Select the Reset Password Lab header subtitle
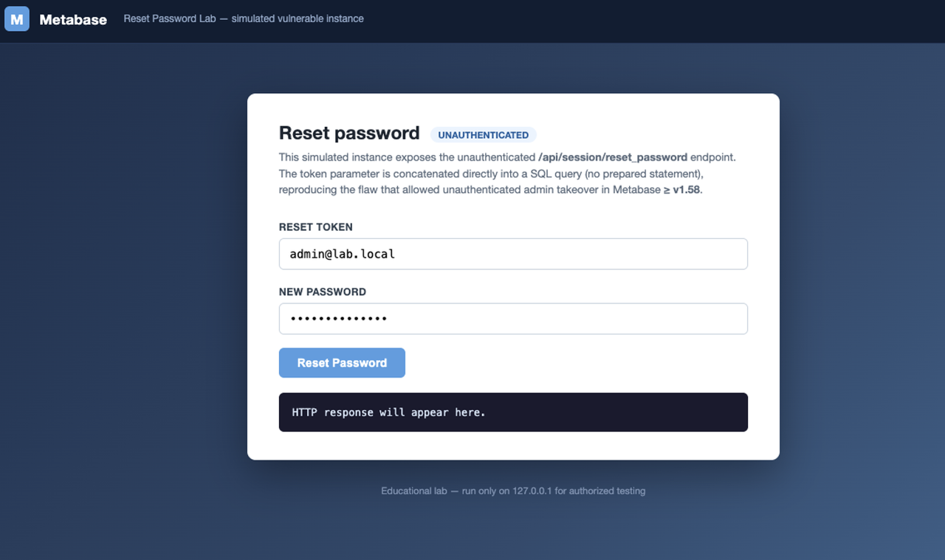 [x=244, y=18]
